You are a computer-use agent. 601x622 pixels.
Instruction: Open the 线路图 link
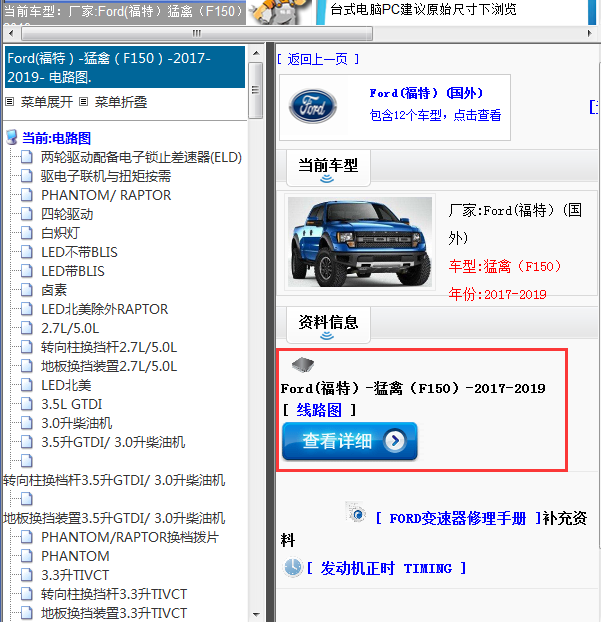click(x=319, y=410)
